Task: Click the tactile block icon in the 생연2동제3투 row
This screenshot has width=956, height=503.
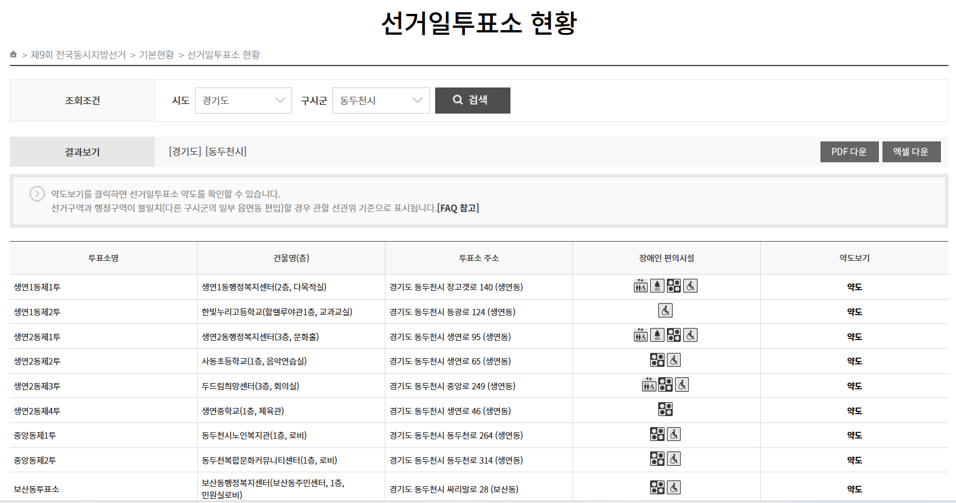Action: point(665,385)
